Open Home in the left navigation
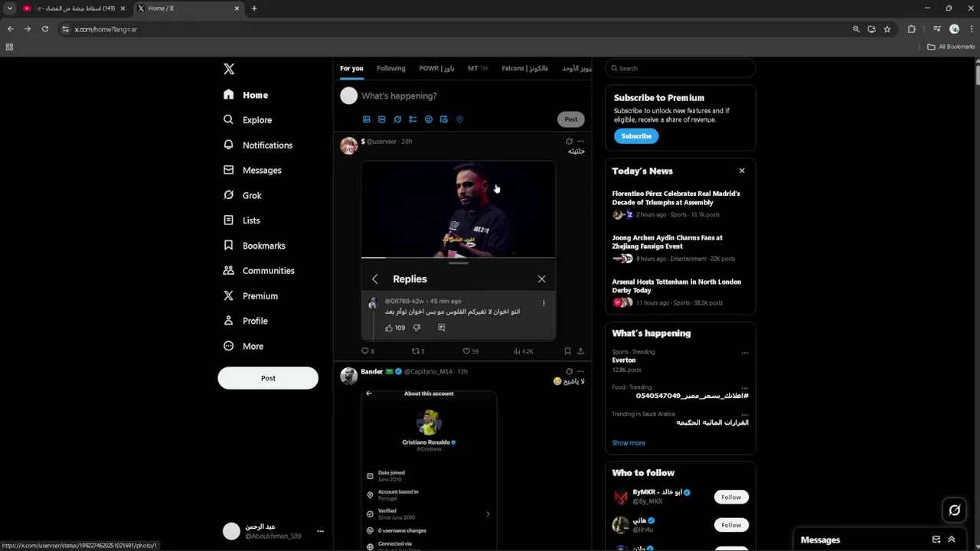The image size is (980, 551). (x=246, y=95)
